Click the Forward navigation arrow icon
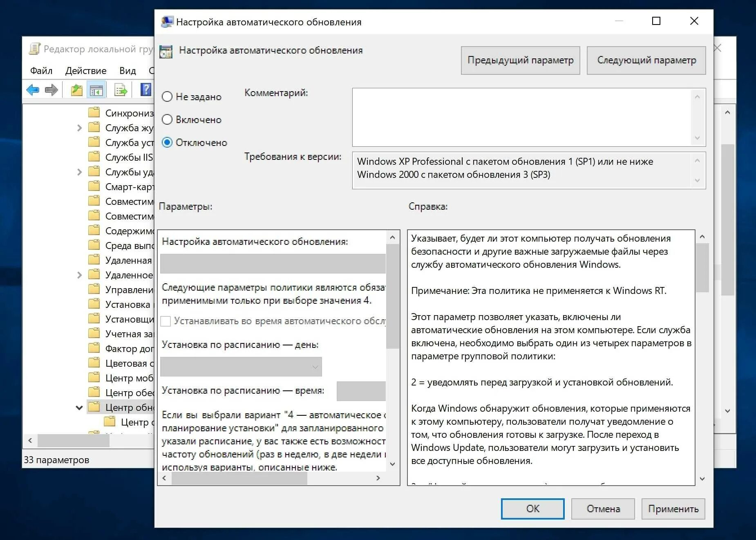The height and width of the screenshot is (540, 756). [51, 90]
